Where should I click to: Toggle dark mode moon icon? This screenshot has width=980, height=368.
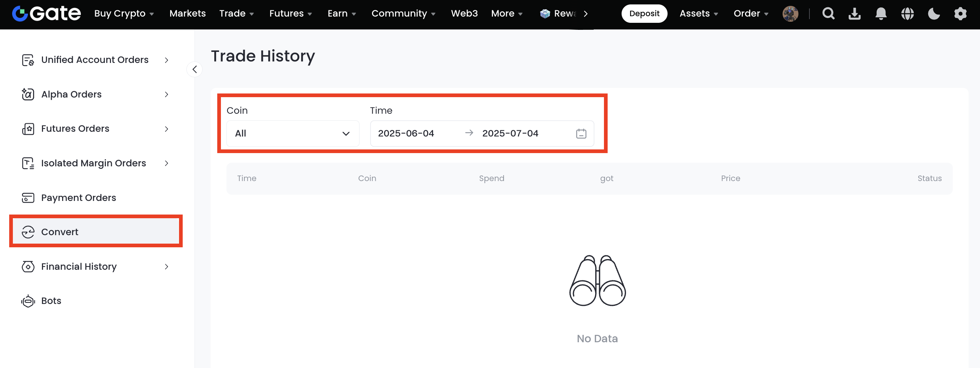[934, 14]
